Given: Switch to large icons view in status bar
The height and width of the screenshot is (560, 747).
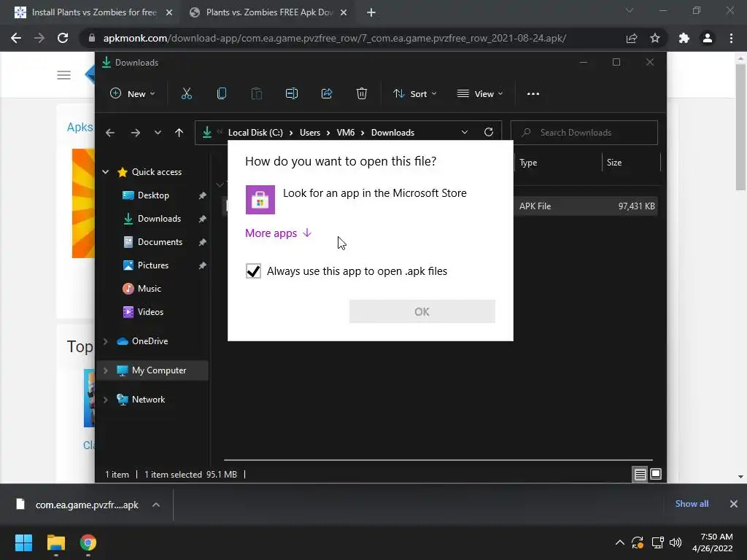Looking at the screenshot, I should pyautogui.click(x=656, y=474).
